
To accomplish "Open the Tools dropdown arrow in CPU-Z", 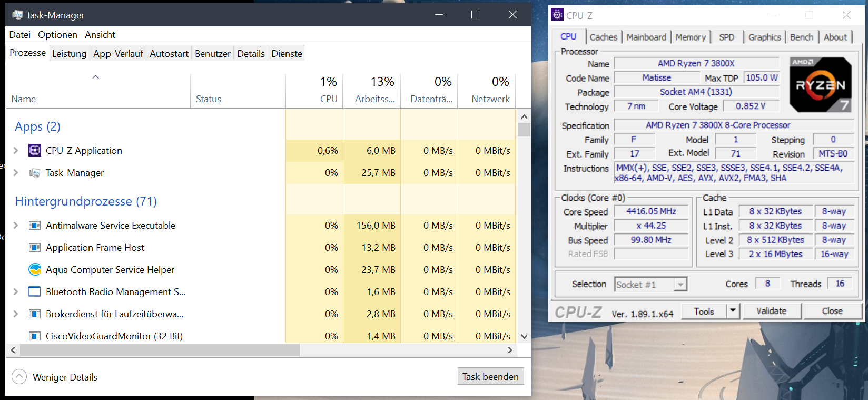I will [x=733, y=311].
